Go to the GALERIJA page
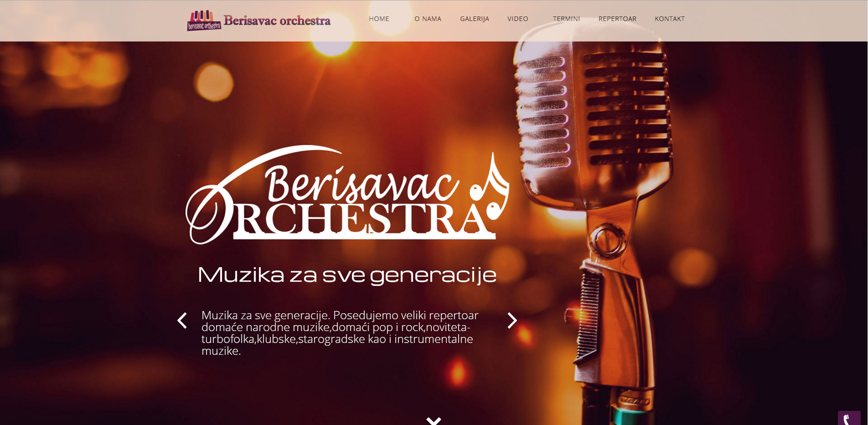The image size is (868, 425). click(x=474, y=19)
